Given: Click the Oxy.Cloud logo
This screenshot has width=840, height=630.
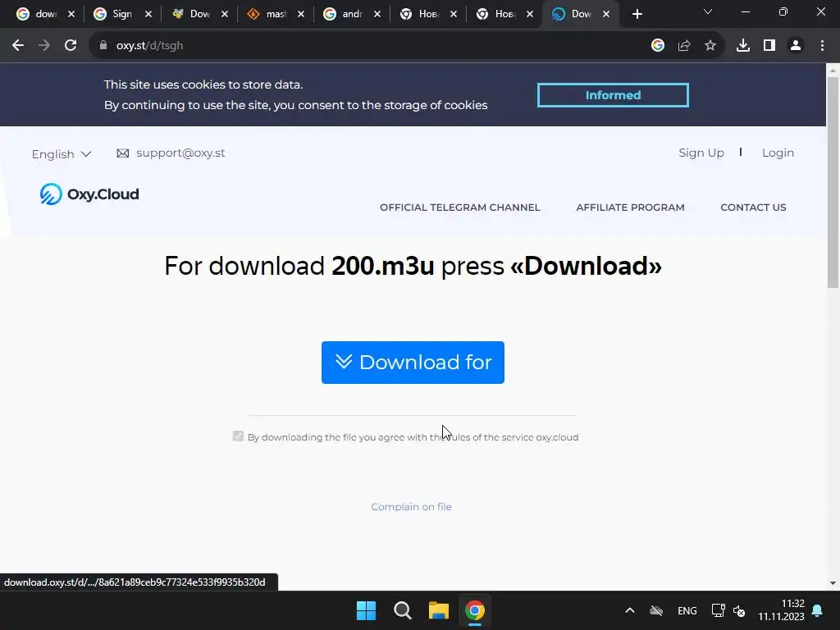Looking at the screenshot, I should coord(89,194).
